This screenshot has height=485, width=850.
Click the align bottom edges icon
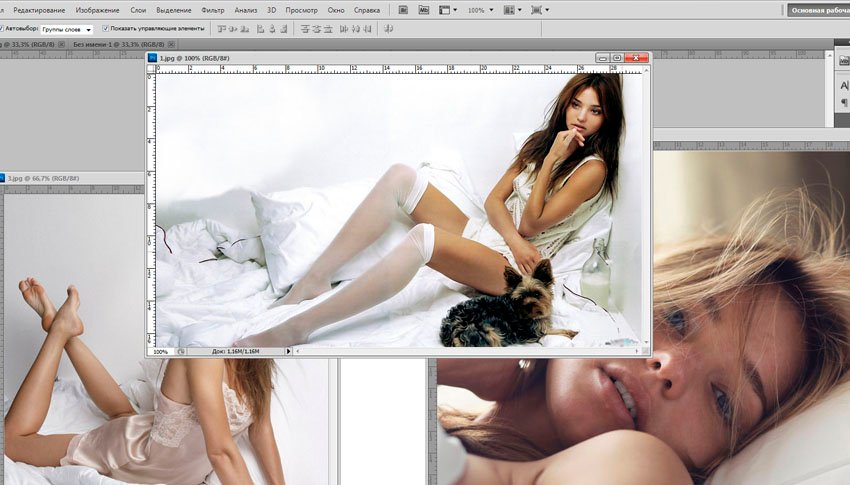244,29
